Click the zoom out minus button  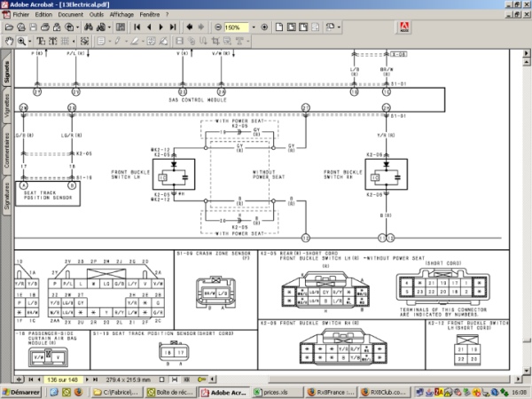(x=218, y=27)
